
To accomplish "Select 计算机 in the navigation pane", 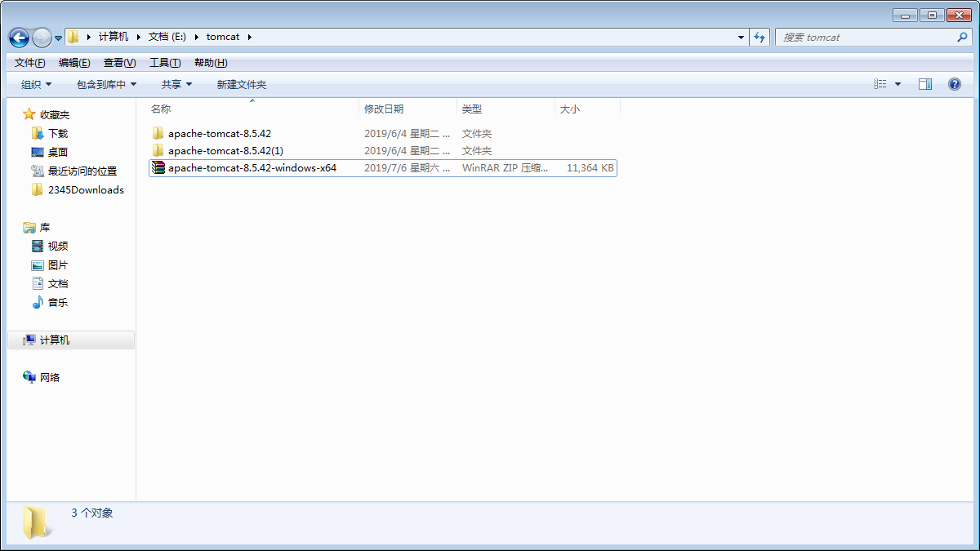I will click(x=55, y=340).
